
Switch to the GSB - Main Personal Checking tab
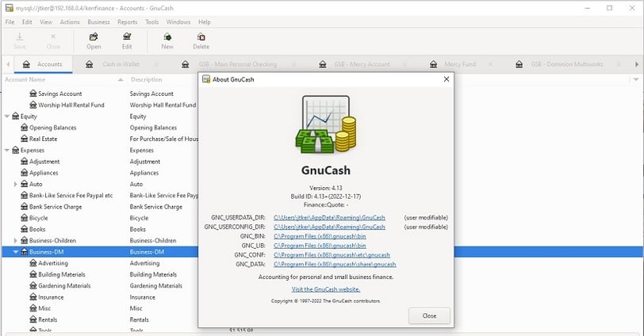point(237,64)
